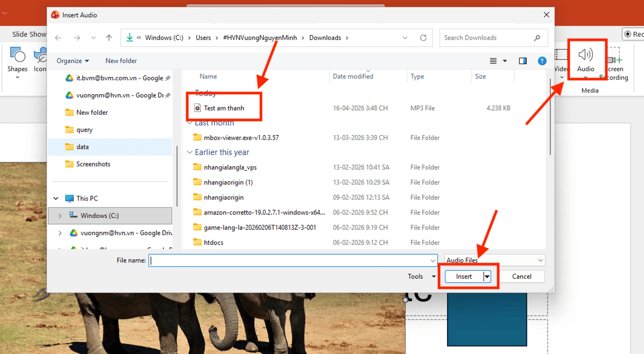Select the Test am thanh MP3 file
The width and height of the screenshot is (644, 354).
pos(224,108)
